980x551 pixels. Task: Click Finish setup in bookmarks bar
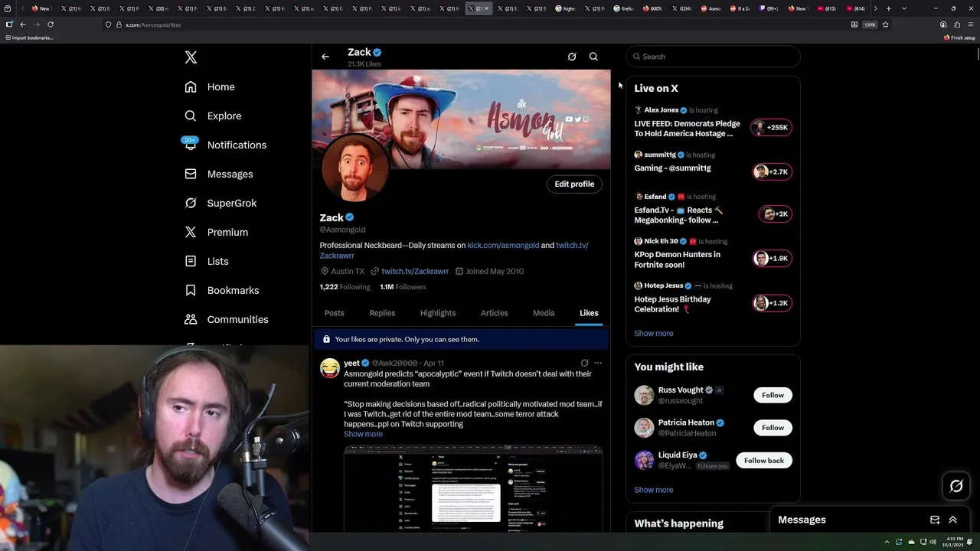959,37
